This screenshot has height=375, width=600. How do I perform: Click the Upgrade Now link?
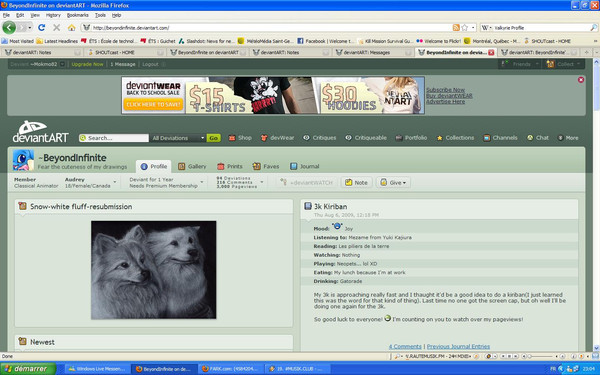coord(87,64)
